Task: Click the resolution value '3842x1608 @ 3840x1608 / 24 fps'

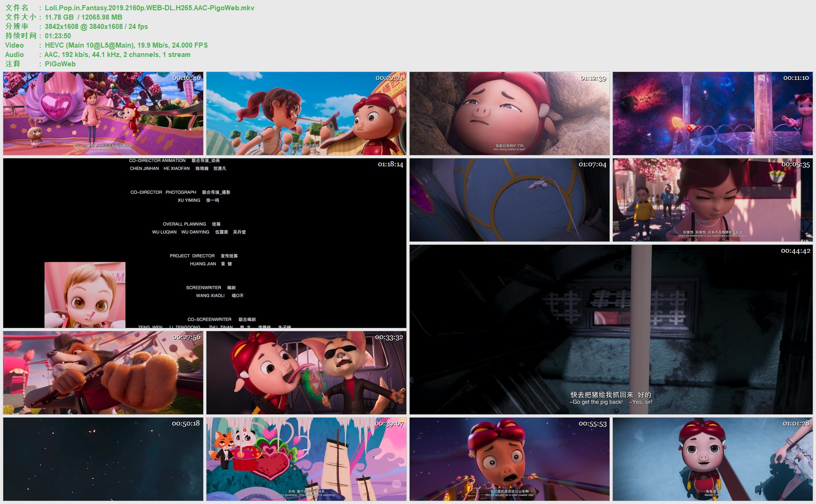Action: click(96, 27)
